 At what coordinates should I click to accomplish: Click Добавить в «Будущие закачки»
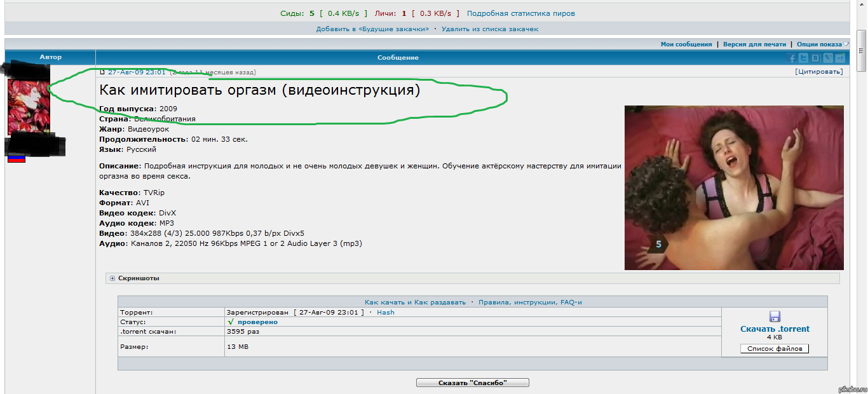coord(372,29)
